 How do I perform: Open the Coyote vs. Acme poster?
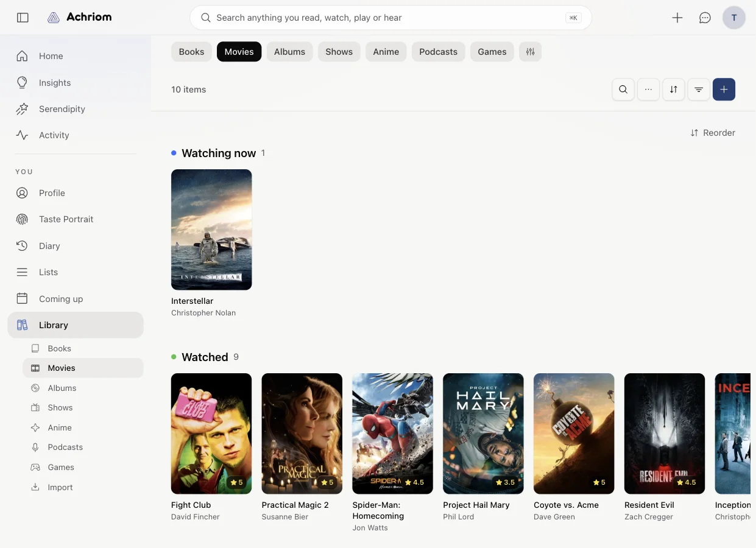tap(574, 434)
